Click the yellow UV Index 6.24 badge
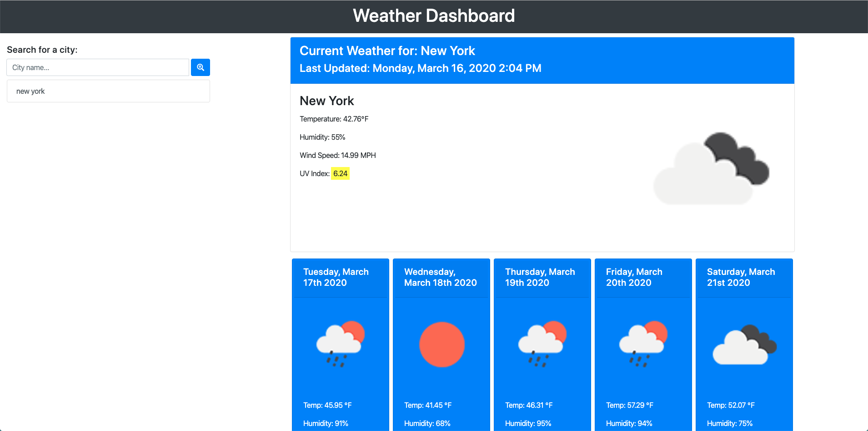The height and width of the screenshot is (431, 868). click(x=340, y=173)
